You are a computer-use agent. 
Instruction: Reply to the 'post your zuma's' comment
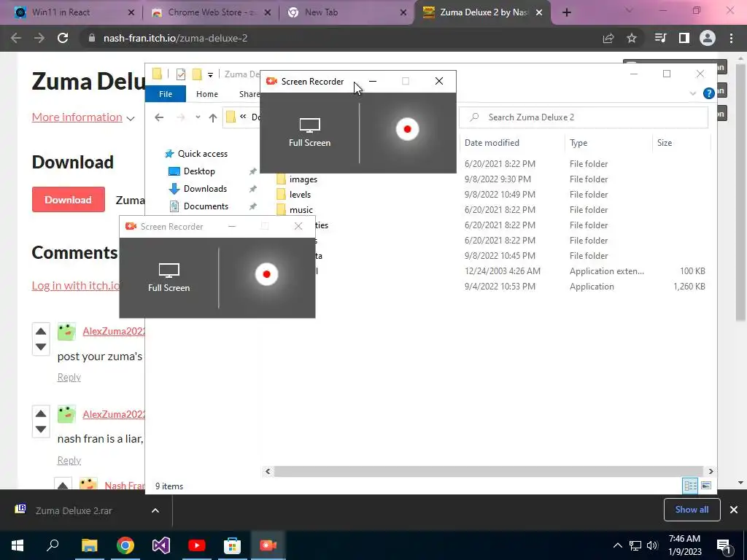click(x=69, y=377)
